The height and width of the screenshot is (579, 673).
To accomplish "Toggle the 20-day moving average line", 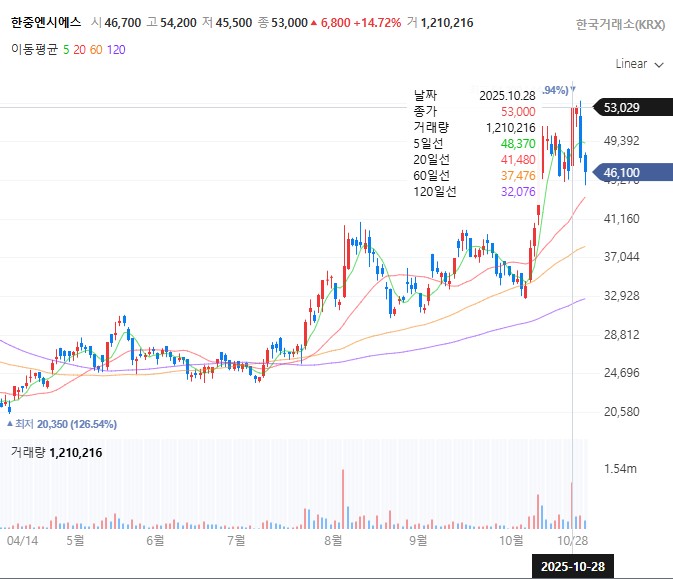I will (79, 49).
